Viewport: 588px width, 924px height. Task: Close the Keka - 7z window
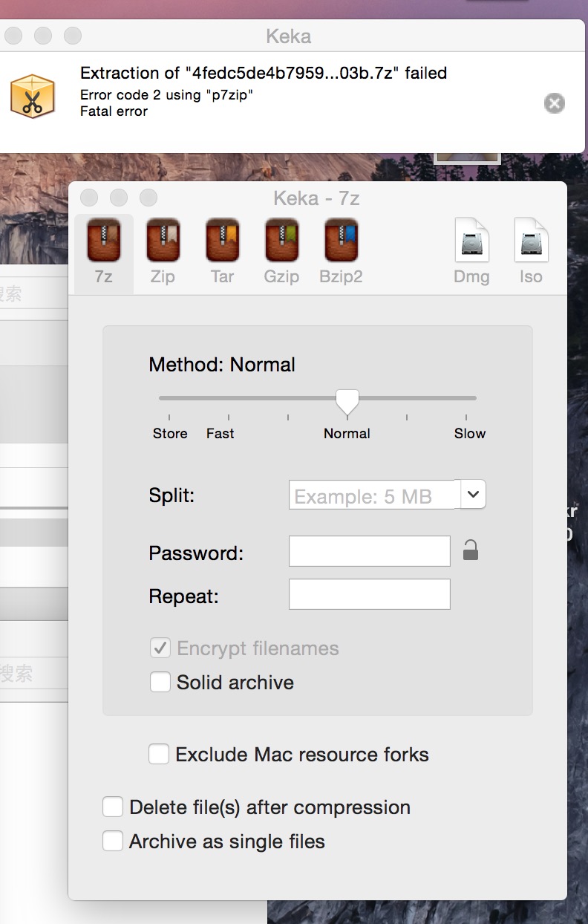click(x=89, y=198)
